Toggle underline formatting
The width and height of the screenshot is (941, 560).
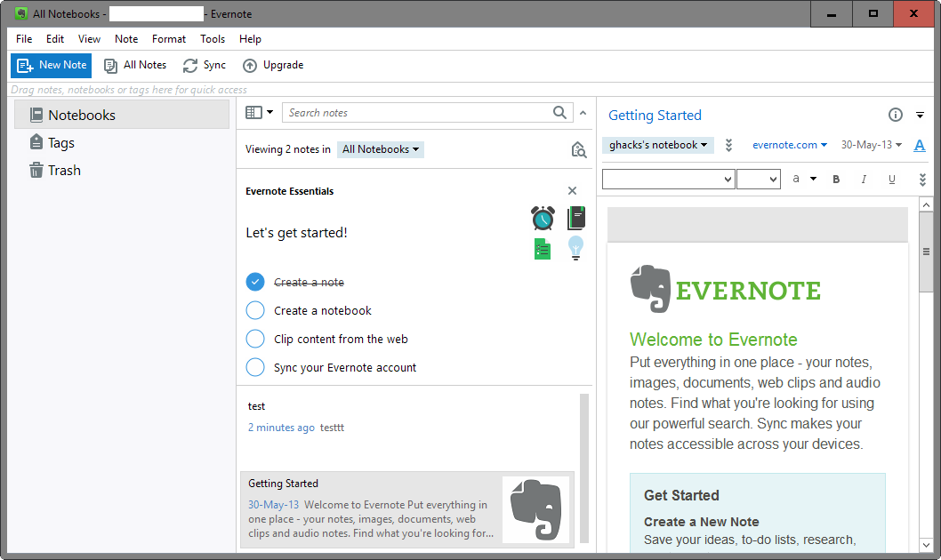click(x=892, y=179)
